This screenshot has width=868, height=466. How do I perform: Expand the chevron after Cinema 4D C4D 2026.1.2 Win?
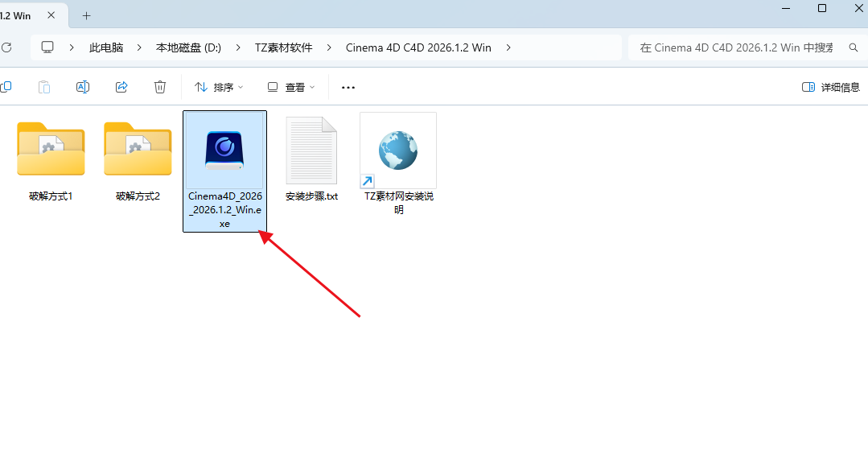(x=508, y=47)
